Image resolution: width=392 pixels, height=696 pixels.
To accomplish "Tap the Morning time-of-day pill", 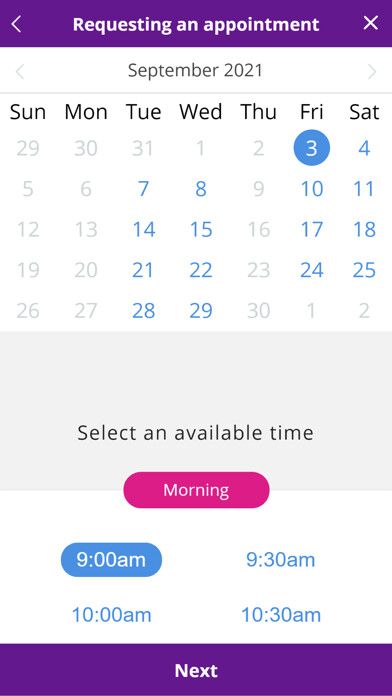I will tap(196, 490).
